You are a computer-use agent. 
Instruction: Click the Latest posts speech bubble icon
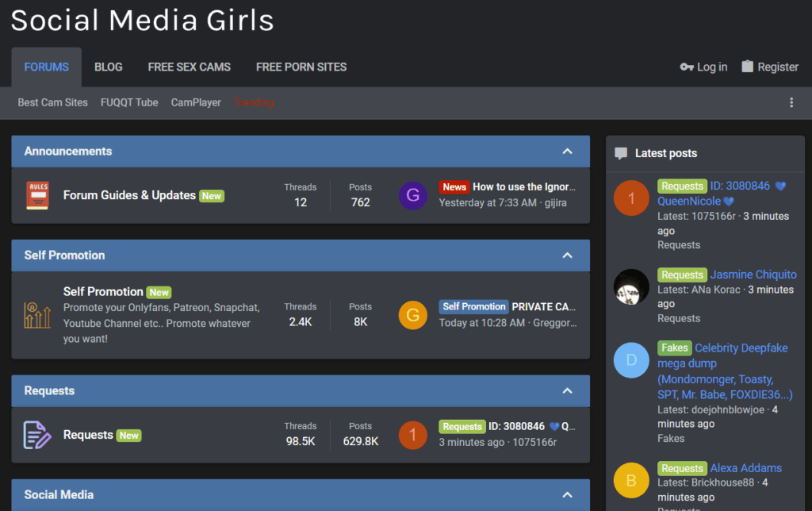[620, 153]
